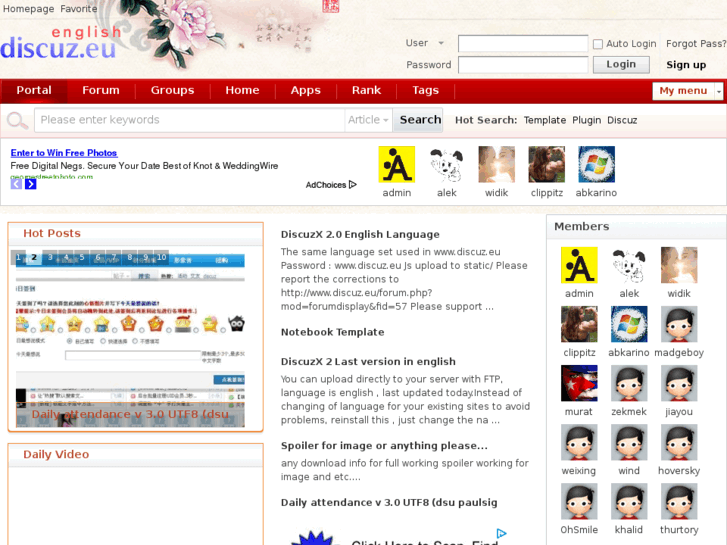Select slide 8 in Hot Posts slideshow

coord(129,257)
